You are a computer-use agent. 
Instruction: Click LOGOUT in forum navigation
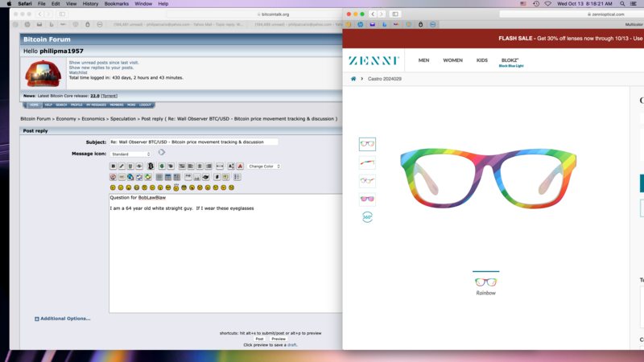click(x=145, y=105)
